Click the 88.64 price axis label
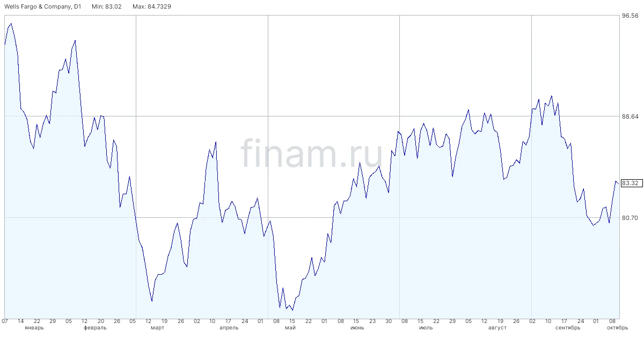Viewport: 644px width, 338px height. [630, 116]
